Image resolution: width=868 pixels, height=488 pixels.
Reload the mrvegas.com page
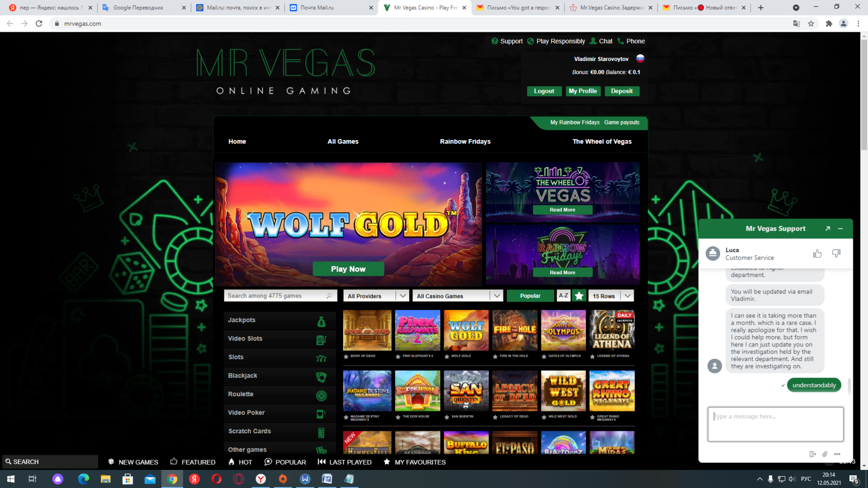coord(39,23)
